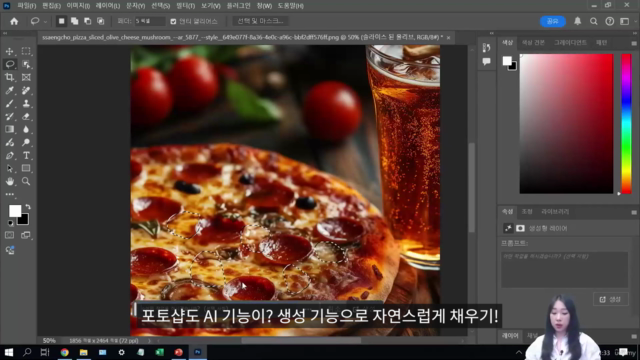Collapse the right panel dock arrows
640x360 pixels.
634,33
